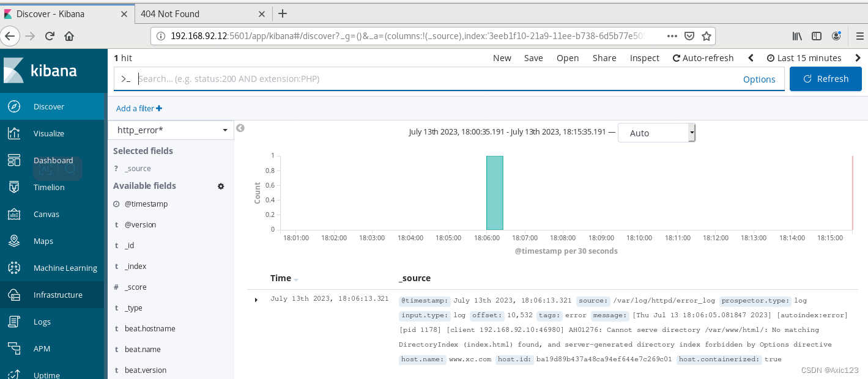
Task: Open the Auto interval dropdown
Action: (657, 133)
